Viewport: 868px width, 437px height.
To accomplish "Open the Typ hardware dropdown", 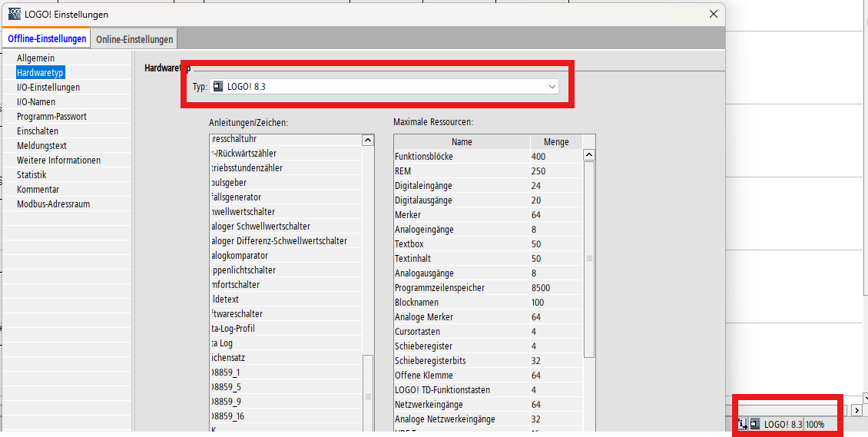I will pyautogui.click(x=383, y=87).
